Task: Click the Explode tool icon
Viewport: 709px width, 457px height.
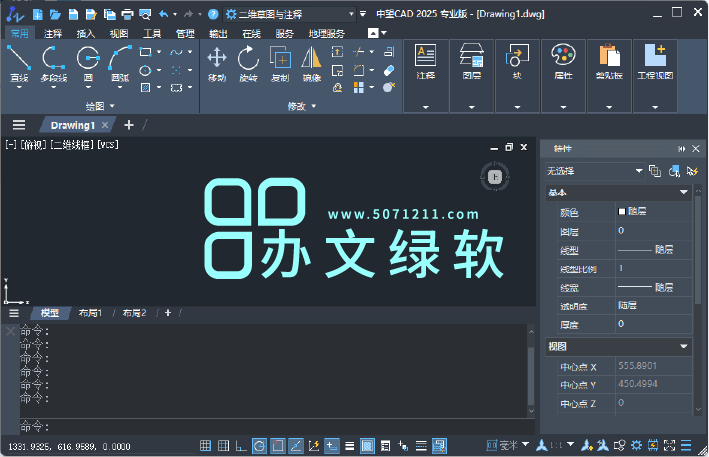Action: (389, 87)
